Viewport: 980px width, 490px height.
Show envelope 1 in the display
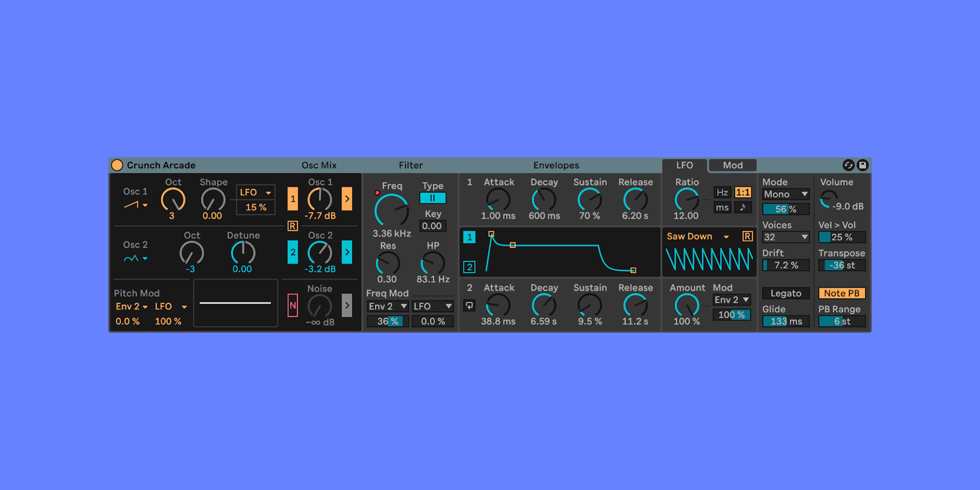[469, 237]
